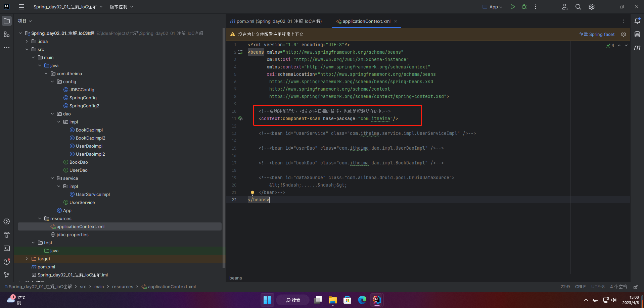Open more run actions menu
This screenshot has height=308, width=644.
[536, 7]
